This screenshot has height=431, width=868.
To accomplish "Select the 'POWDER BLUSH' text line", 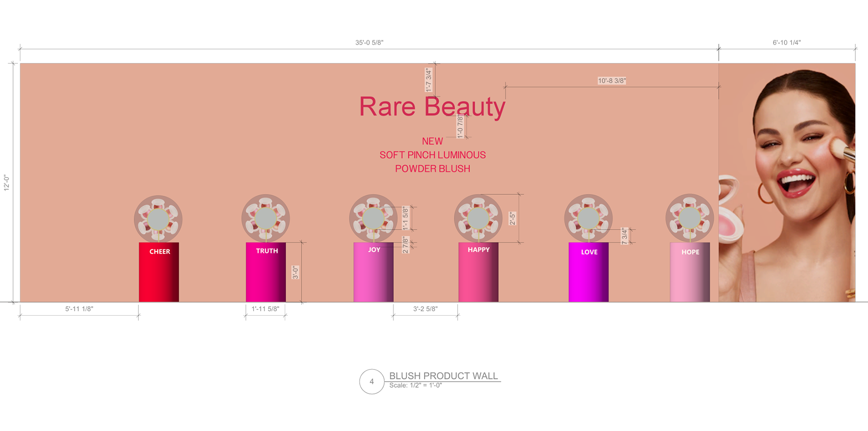I will [433, 169].
